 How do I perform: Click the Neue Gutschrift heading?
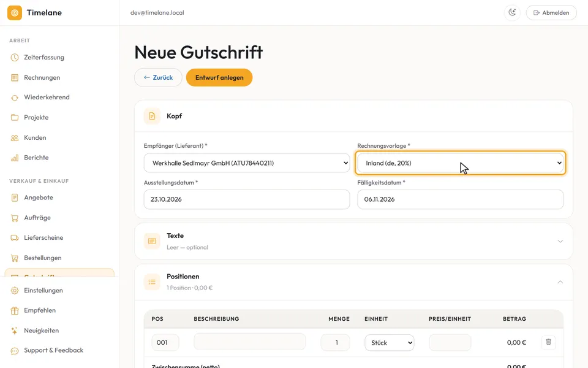coord(198,52)
